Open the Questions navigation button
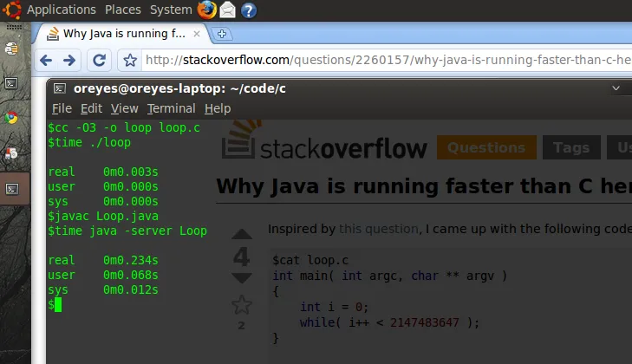Screen dimensions: 632x364 [x=486, y=147]
